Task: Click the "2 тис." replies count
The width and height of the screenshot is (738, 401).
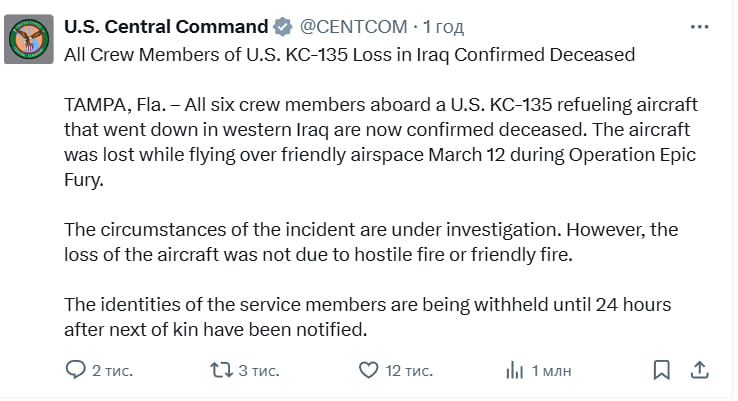Action: 112,371
